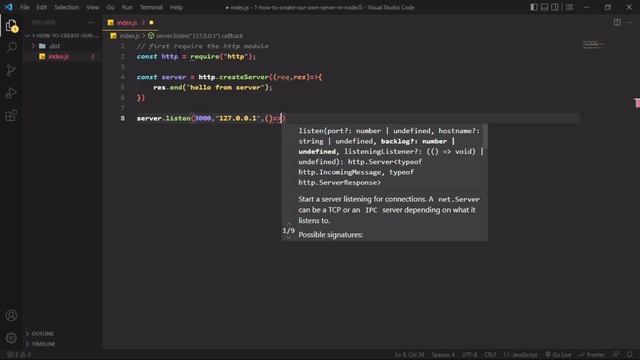Open the Go menu
The height and width of the screenshot is (360, 640).
111,7
